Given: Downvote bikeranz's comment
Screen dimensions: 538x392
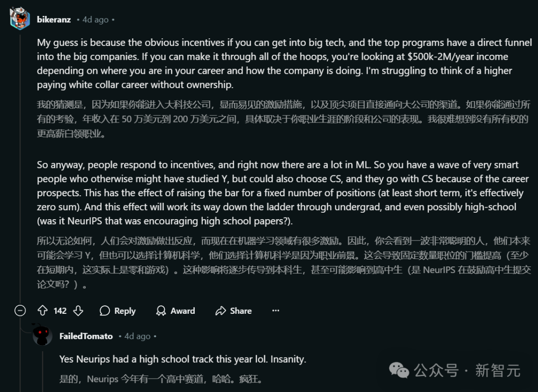Looking at the screenshot, I should [x=78, y=311].
